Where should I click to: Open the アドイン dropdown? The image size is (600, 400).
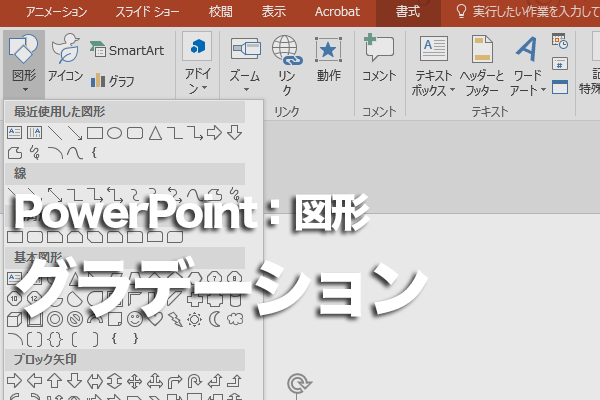point(197,64)
